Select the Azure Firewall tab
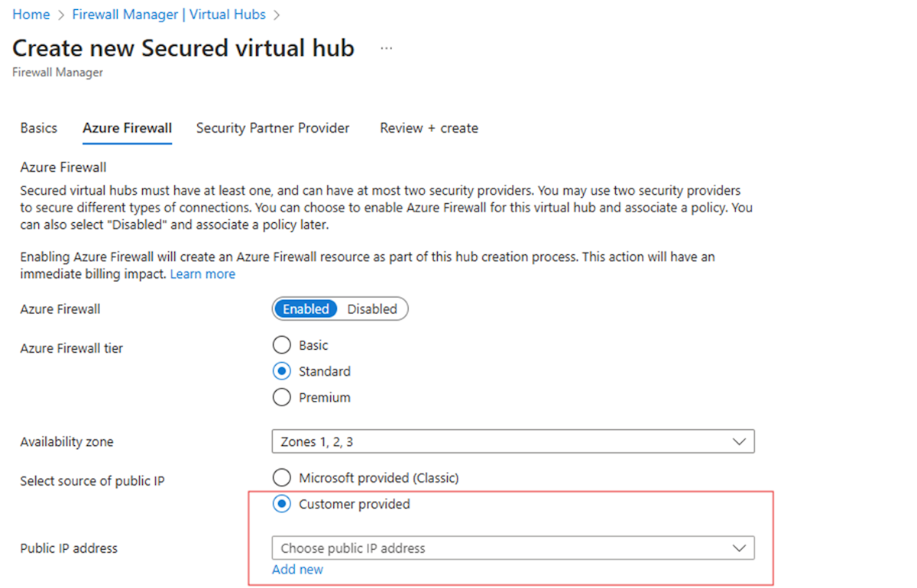 click(x=127, y=128)
